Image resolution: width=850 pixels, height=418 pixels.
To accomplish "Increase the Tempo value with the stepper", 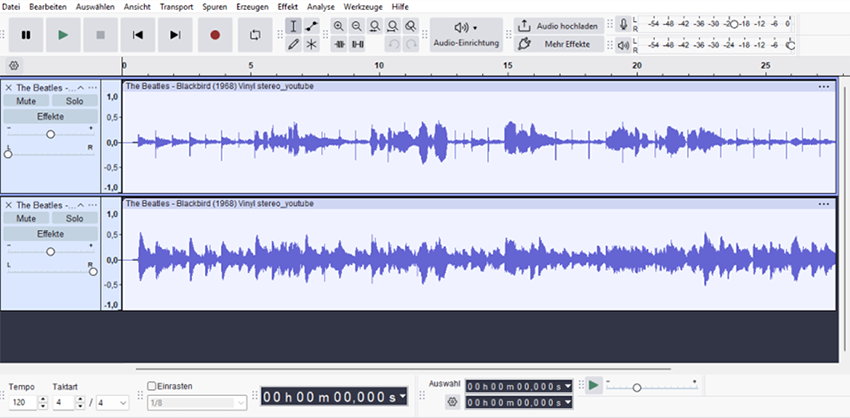I will [x=43, y=398].
